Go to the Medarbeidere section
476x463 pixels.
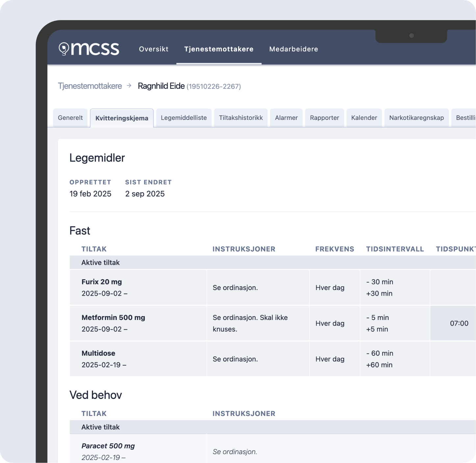point(293,49)
